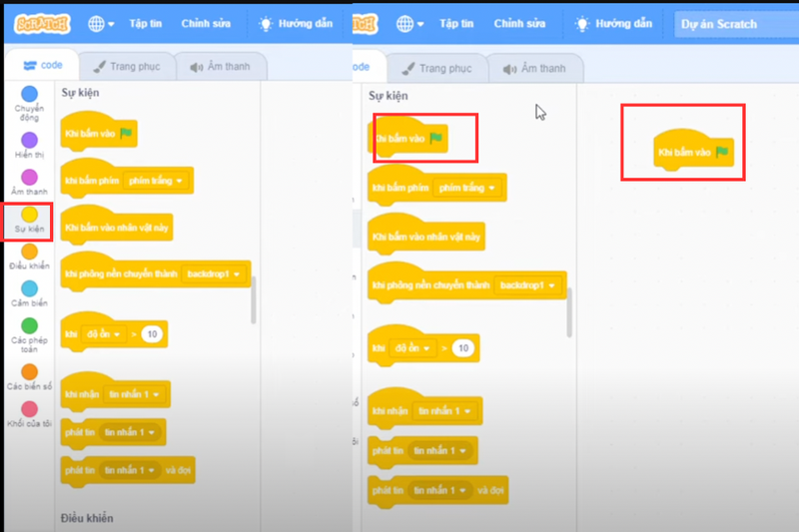799x532 pixels.
Task: Select Cảm biến light blue category
Action: 29,293
